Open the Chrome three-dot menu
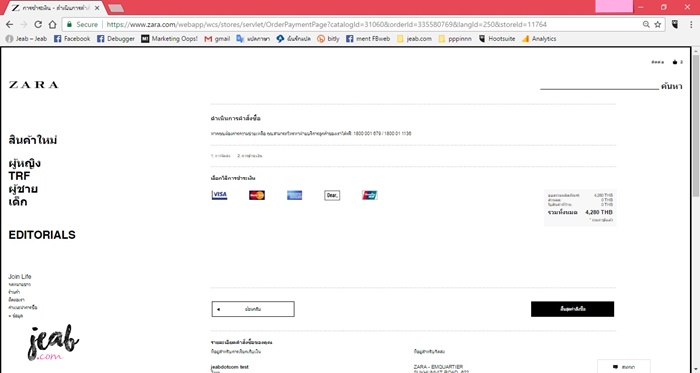The image size is (700, 373). (691, 25)
